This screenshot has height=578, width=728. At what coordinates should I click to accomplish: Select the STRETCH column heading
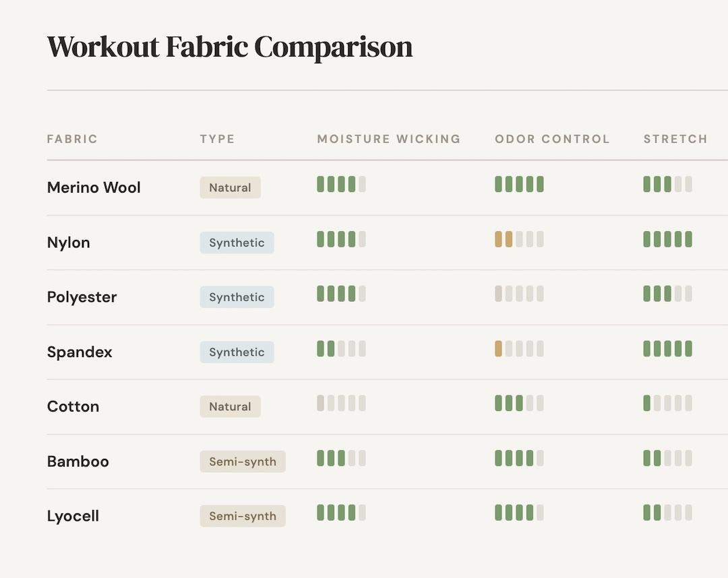(x=675, y=139)
